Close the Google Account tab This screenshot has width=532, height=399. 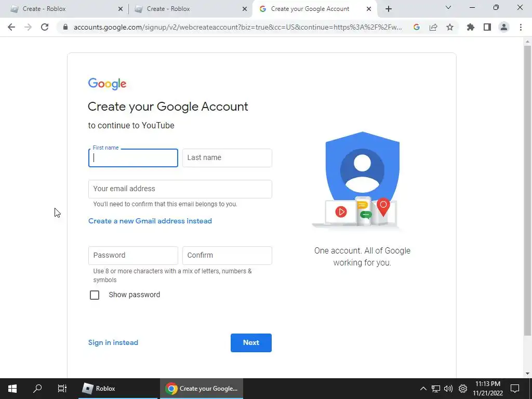click(x=369, y=9)
